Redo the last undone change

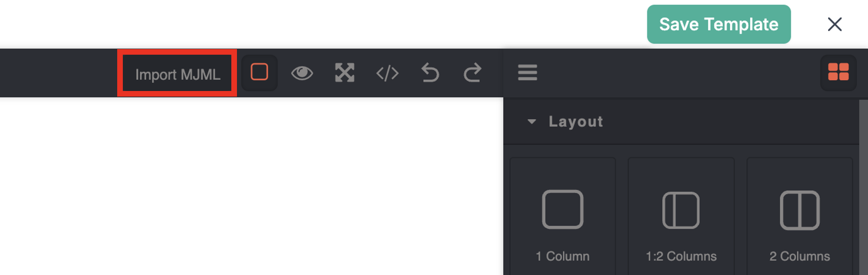[472, 73]
